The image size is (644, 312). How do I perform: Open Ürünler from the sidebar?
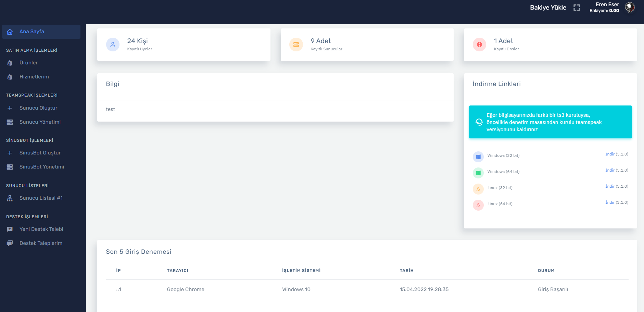pos(28,63)
